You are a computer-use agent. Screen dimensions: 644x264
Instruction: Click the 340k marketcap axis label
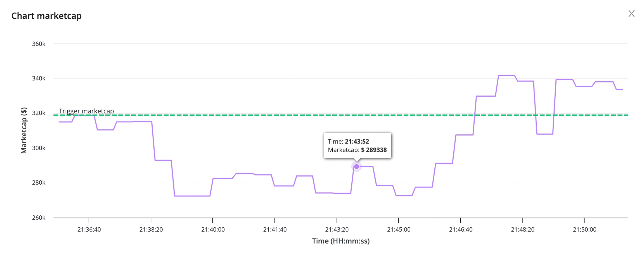pyautogui.click(x=39, y=79)
